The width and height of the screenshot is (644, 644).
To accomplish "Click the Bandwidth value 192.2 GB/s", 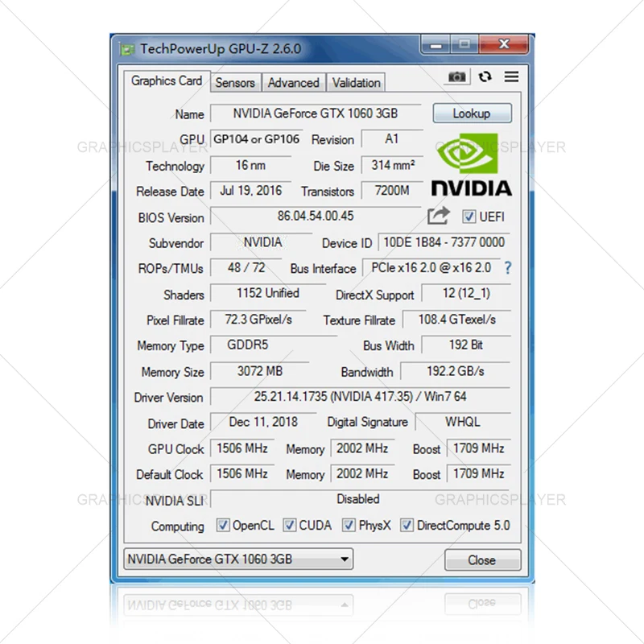I will tap(455, 371).
